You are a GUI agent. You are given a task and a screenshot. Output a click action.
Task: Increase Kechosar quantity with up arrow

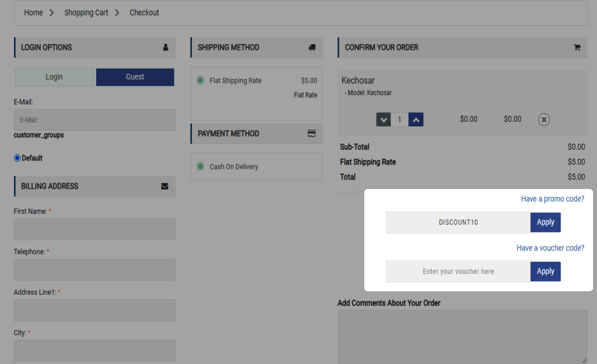click(x=416, y=120)
